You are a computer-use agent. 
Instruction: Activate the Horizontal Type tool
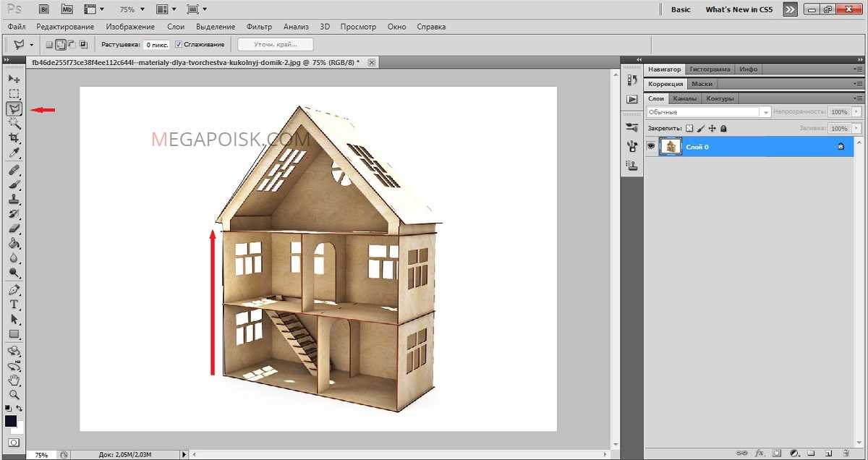pyautogui.click(x=14, y=304)
